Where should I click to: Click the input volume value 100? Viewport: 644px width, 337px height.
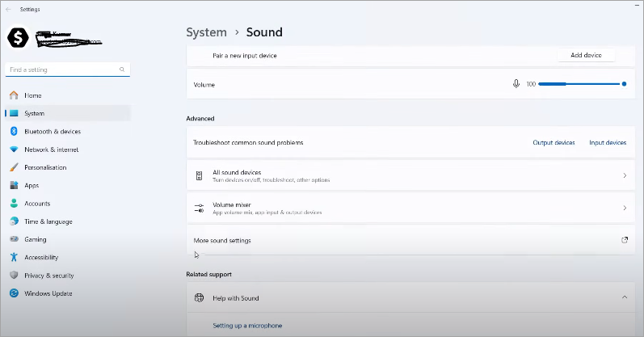(531, 84)
